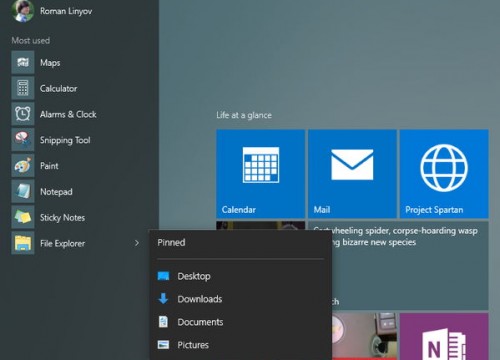The width and height of the screenshot is (500, 360).
Task: Open the Calendar tile
Action: [260, 174]
